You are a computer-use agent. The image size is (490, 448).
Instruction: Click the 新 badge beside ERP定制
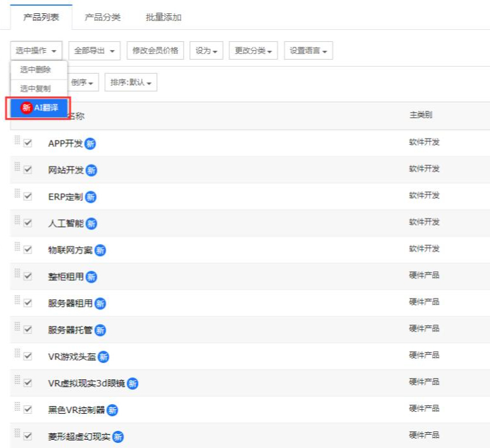[x=91, y=197]
